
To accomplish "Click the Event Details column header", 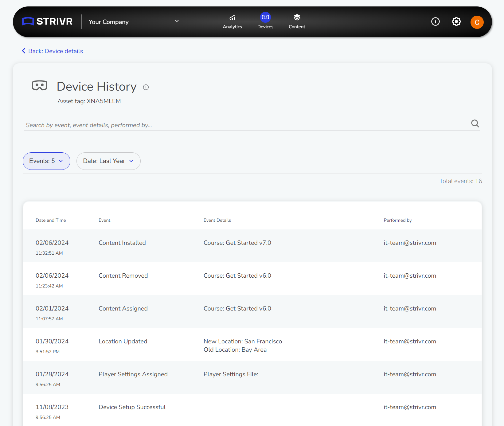I will point(217,220).
